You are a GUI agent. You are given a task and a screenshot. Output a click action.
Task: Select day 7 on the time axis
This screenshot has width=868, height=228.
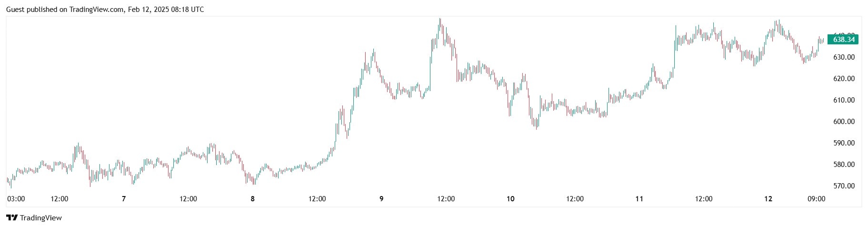point(124,199)
